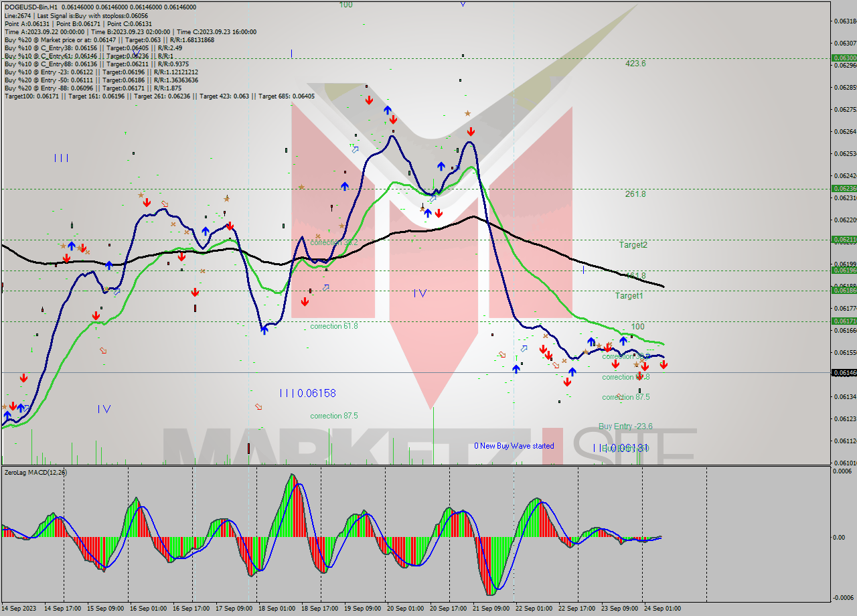Click the 0.06171 green price tag
The image size is (857, 616).
[844, 321]
